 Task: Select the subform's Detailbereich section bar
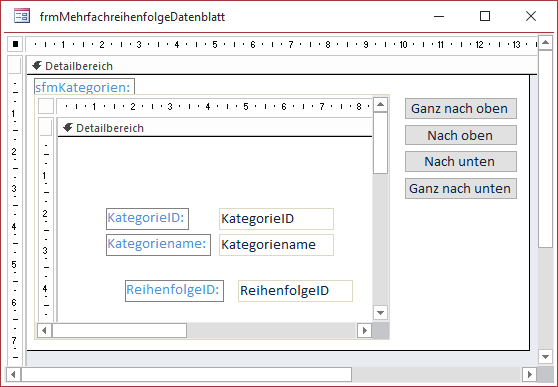(215, 128)
